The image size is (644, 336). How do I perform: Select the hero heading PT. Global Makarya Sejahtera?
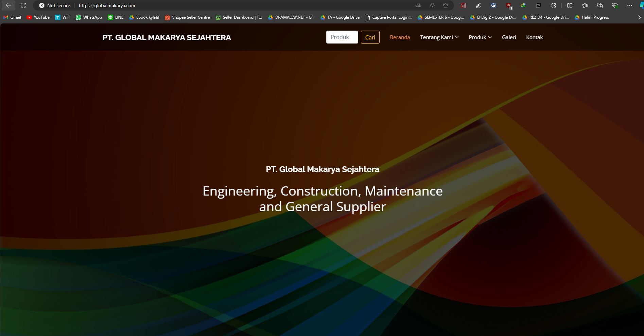(323, 169)
